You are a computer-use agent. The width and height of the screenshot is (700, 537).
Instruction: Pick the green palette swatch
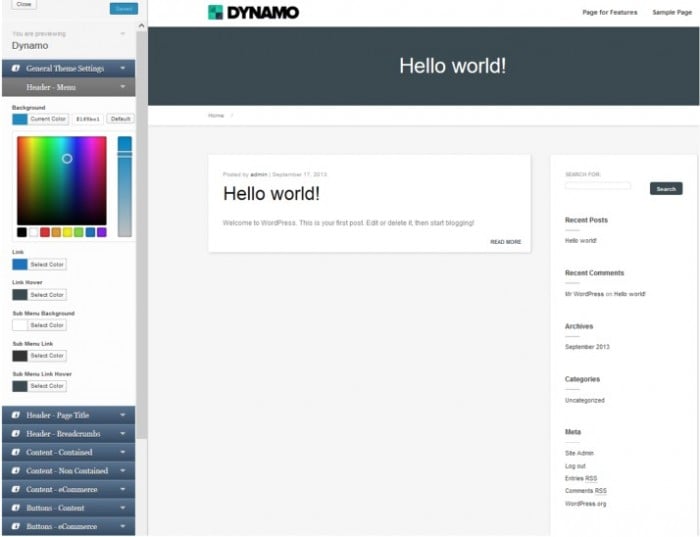pyautogui.click(x=79, y=232)
